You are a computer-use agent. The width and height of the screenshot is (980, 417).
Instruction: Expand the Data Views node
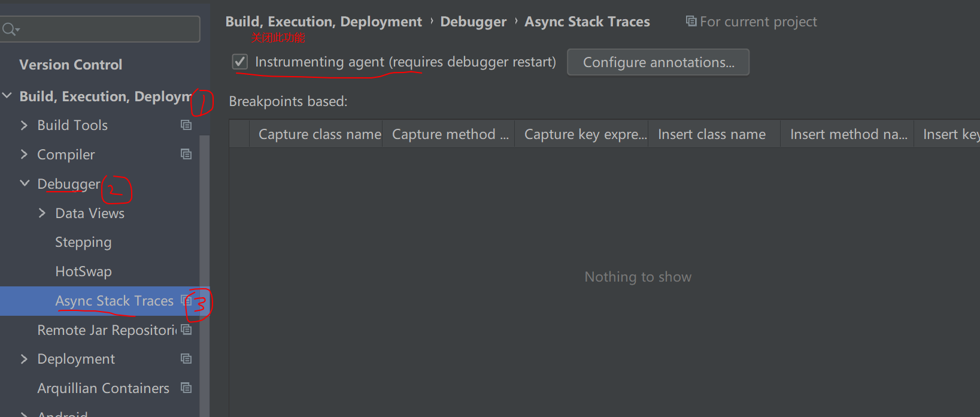pos(41,213)
